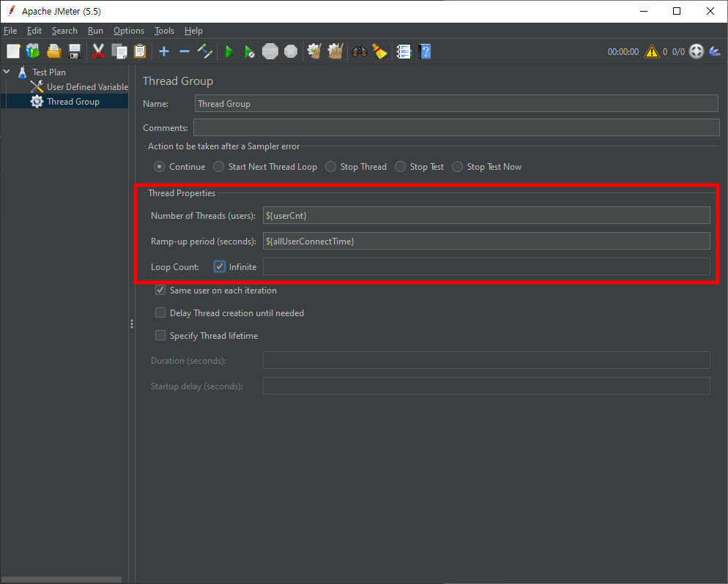Click the Test Plan flask icon
This screenshot has height=584, width=728.
[22, 72]
